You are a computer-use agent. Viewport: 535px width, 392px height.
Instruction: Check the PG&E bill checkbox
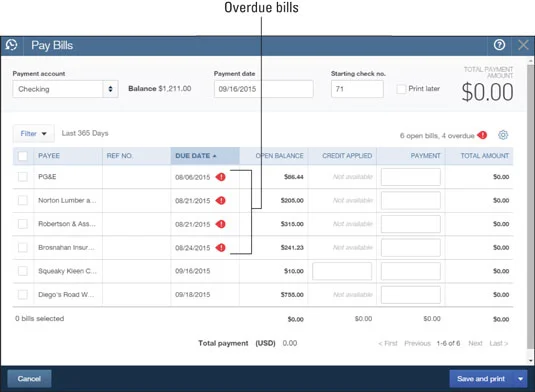23,177
